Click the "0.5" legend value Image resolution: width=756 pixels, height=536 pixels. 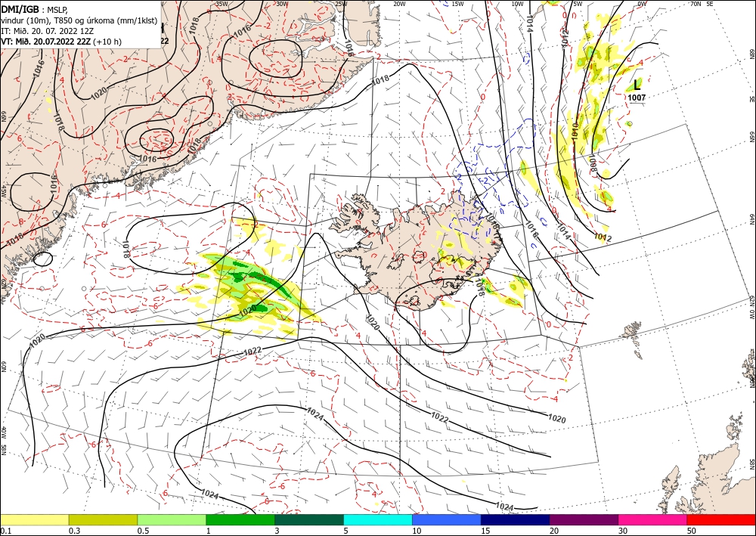tap(143, 531)
